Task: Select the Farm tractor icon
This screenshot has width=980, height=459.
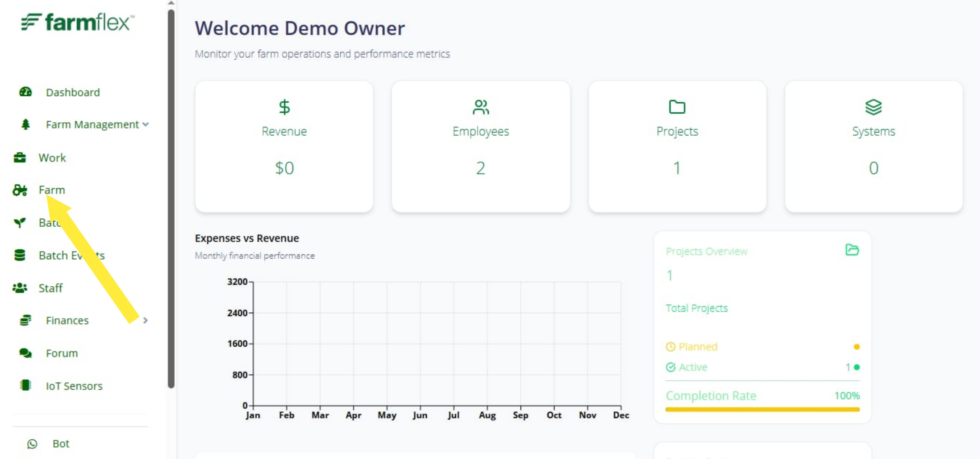Action: click(20, 190)
